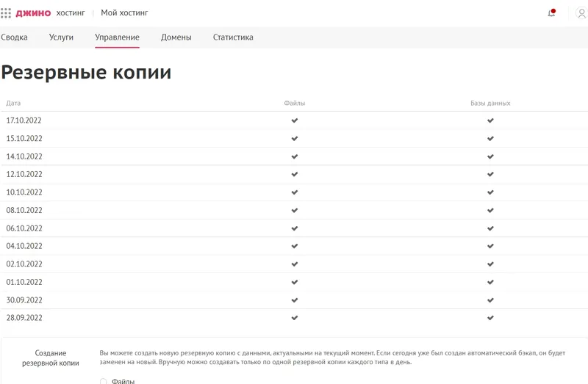Open notifications bell icon
Viewport: 588px width, 384px height.
click(x=551, y=13)
